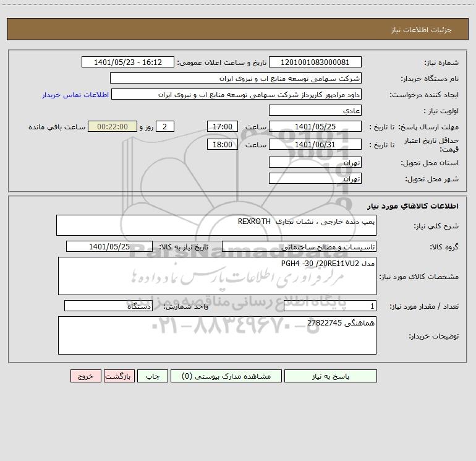Click the حداقل تاریخ اعتبار قیمت label

431,145
